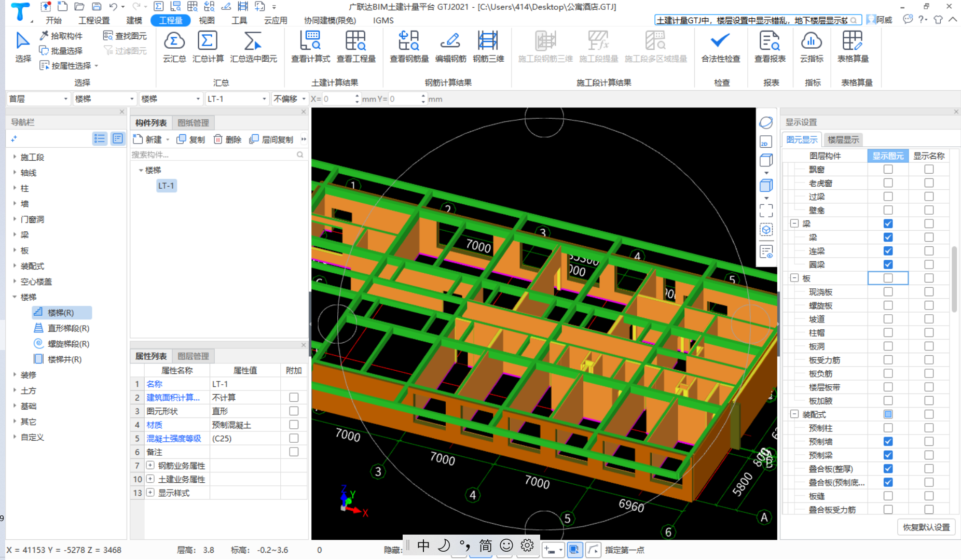Run 合法性检查 validity check
961x560 pixels.
[x=720, y=41]
